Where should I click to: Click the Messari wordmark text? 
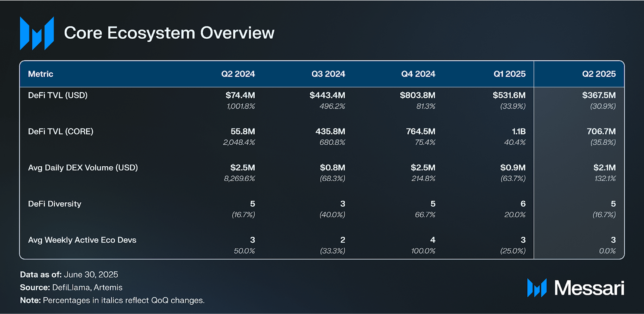(x=589, y=288)
